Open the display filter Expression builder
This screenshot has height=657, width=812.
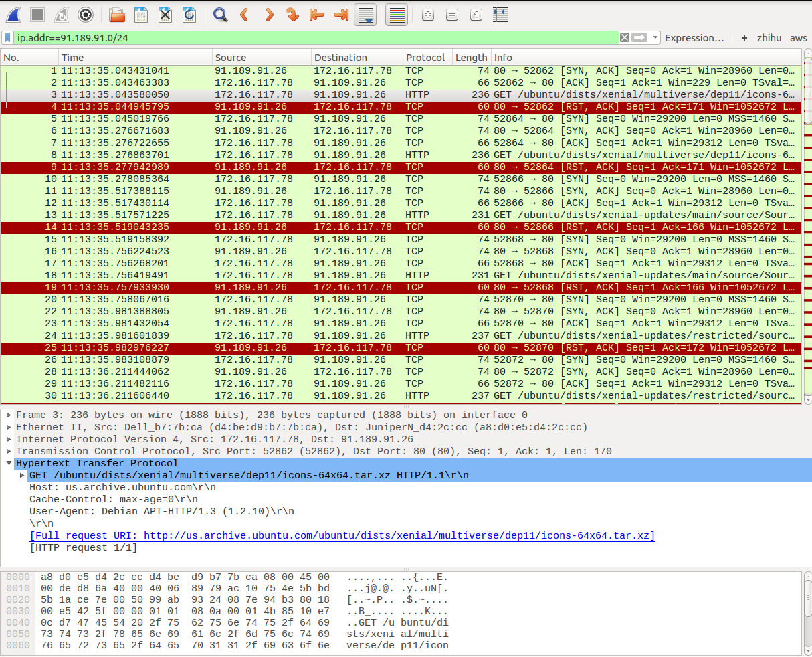click(694, 38)
